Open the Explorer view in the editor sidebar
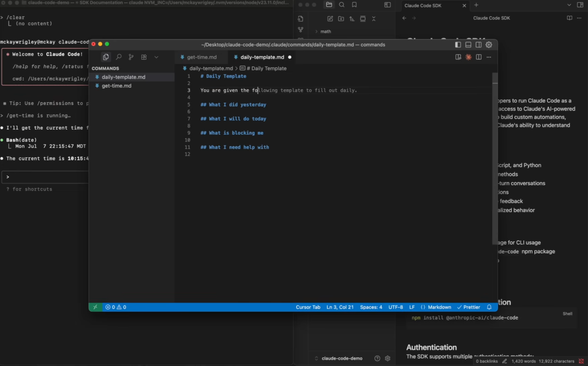Screen dimensions: 588x366 (106, 57)
